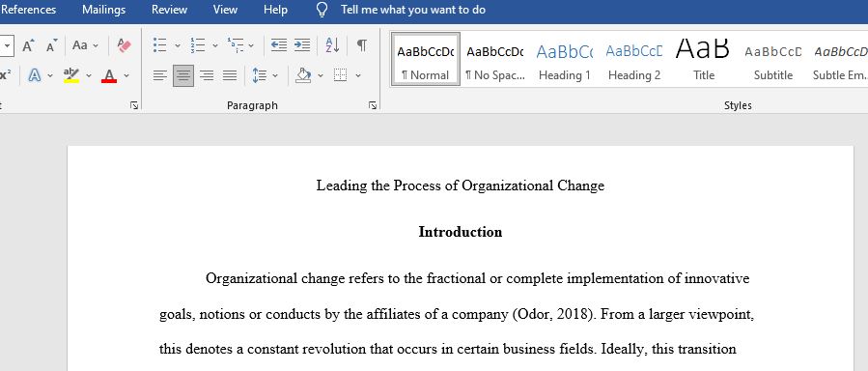Image resolution: width=868 pixels, height=371 pixels.
Task: Toggle center alignment
Action: pyautogui.click(x=183, y=75)
